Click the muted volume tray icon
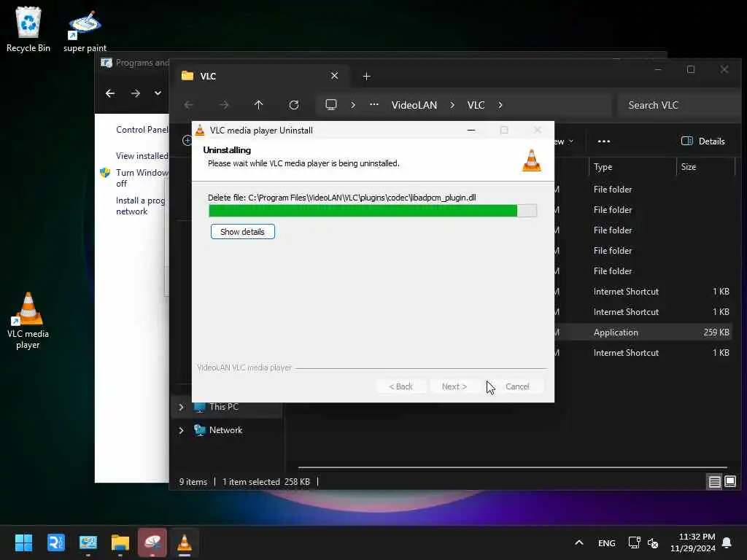This screenshot has height=560, width=747. [x=653, y=542]
